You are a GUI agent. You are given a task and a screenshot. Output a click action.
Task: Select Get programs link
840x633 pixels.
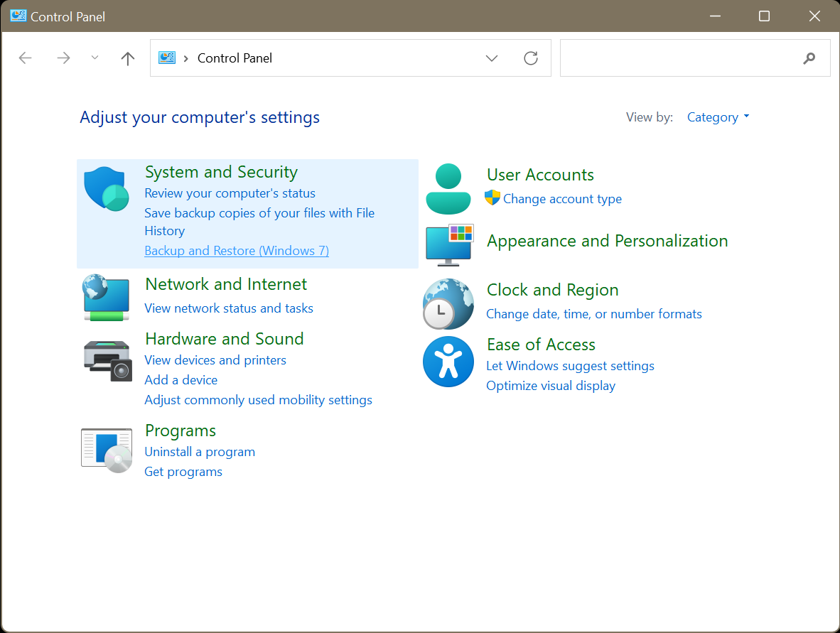click(x=183, y=472)
